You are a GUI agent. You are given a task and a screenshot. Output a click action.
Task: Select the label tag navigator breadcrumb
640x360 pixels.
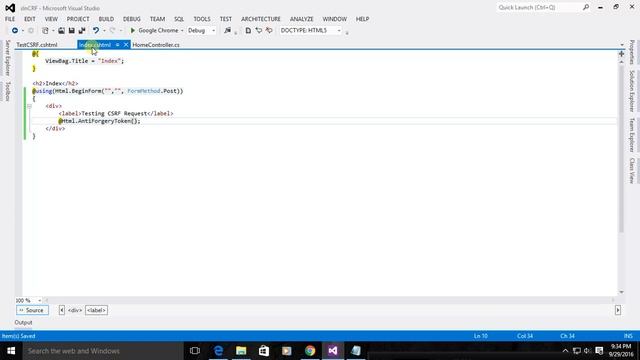[x=96, y=310]
